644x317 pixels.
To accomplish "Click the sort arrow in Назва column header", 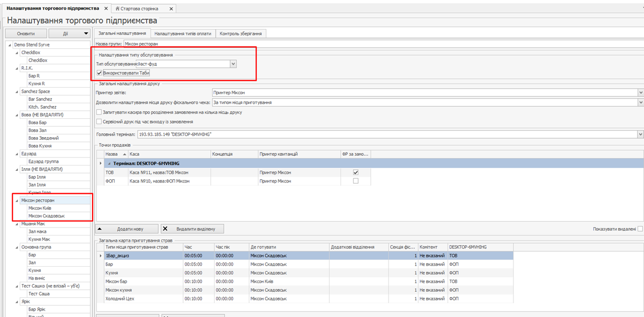I will pyautogui.click(x=124, y=154).
